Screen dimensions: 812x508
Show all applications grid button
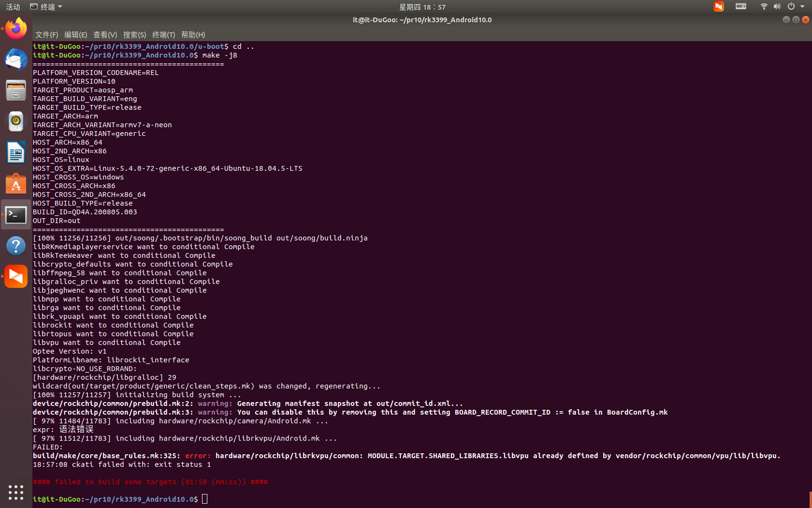tap(16, 492)
